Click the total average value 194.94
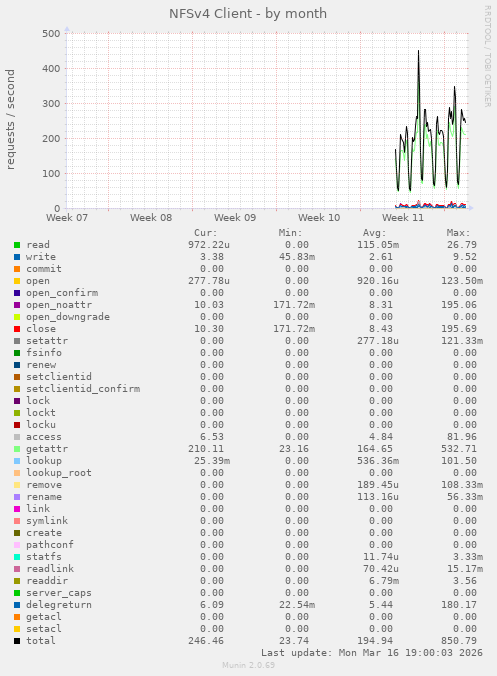Image resolution: width=497 pixels, height=676 pixels. click(x=375, y=641)
